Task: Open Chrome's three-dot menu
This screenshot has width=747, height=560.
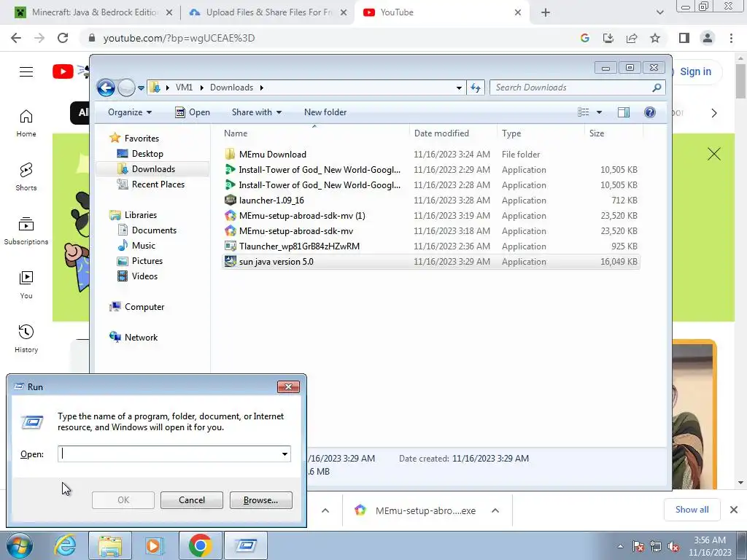Action: click(x=731, y=38)
